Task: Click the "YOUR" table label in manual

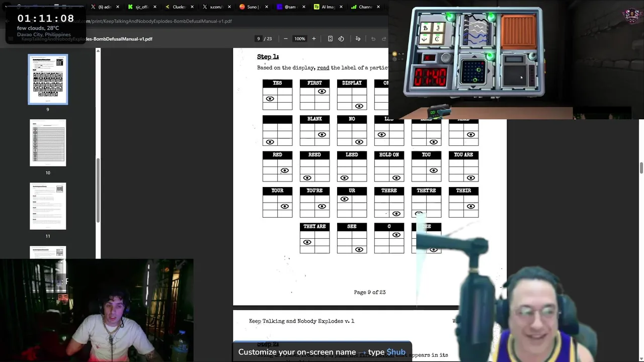Action: [277, 191]
